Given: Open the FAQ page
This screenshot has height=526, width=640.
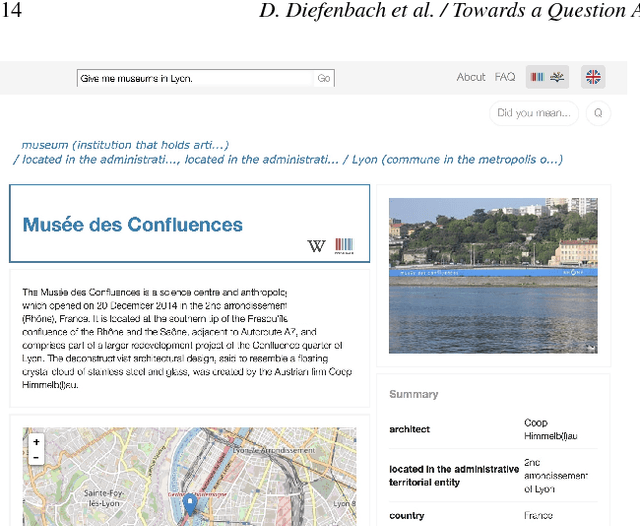Looking at the screenshot, I should 505,77.
